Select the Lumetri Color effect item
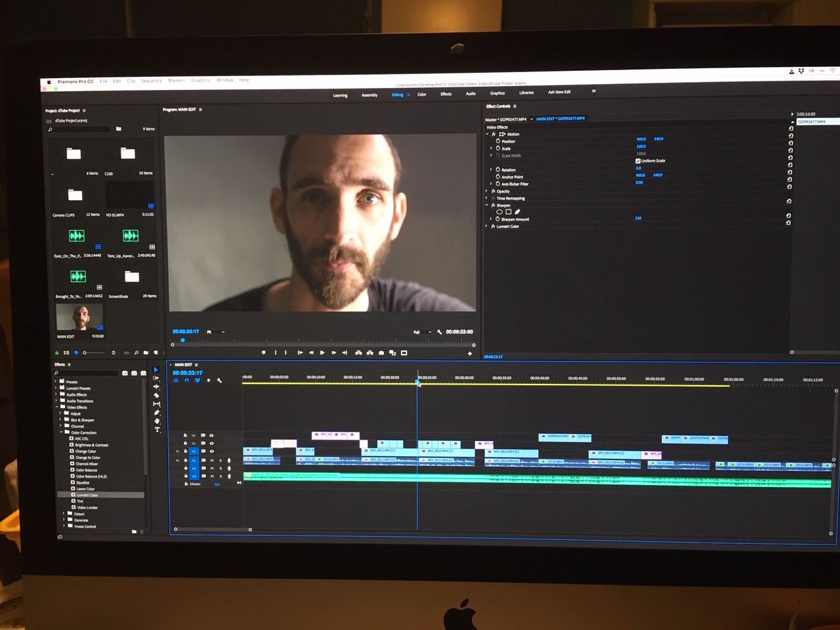 [x=87, y=495]
